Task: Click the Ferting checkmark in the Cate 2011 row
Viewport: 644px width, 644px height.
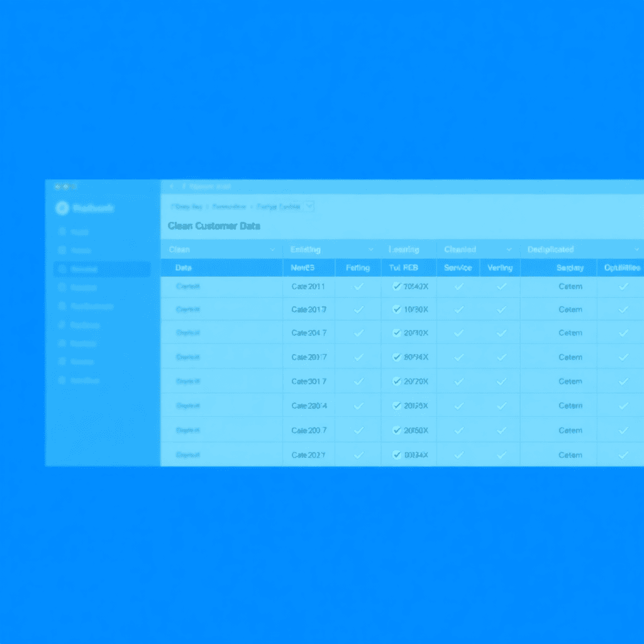Action: point(358,286)
